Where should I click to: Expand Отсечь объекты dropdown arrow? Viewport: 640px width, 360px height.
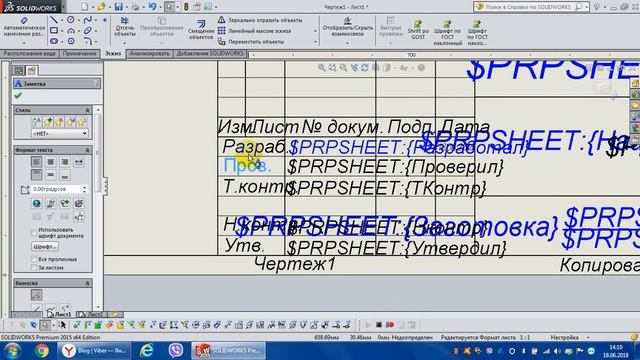pyautogui.click(x=124, y=42)
